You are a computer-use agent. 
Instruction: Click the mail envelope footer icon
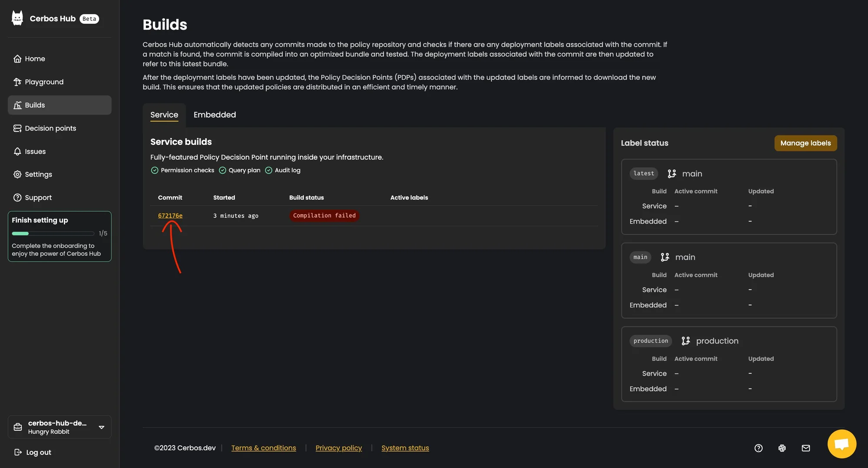pos(806,448)
